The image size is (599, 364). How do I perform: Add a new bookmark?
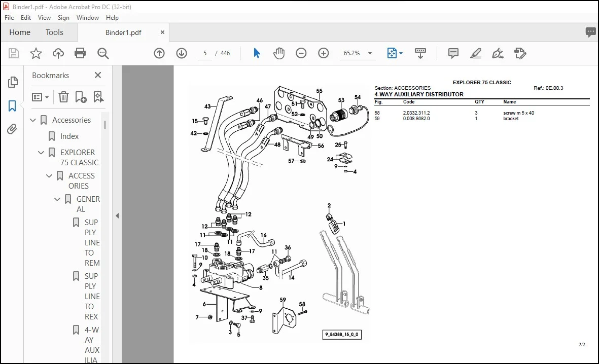(x=81, y=97)
